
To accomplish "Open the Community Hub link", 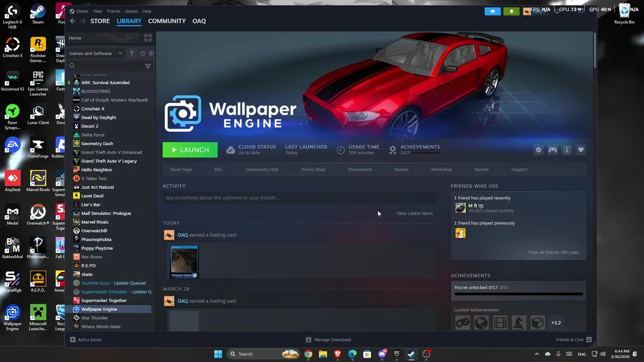I will [262, 169].
